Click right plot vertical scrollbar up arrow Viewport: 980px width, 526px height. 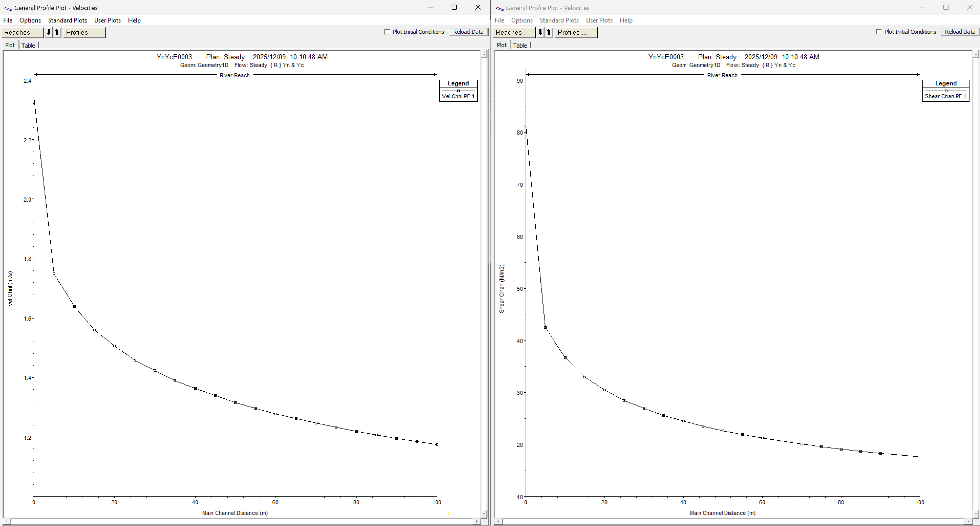click(x=976, y=54)
